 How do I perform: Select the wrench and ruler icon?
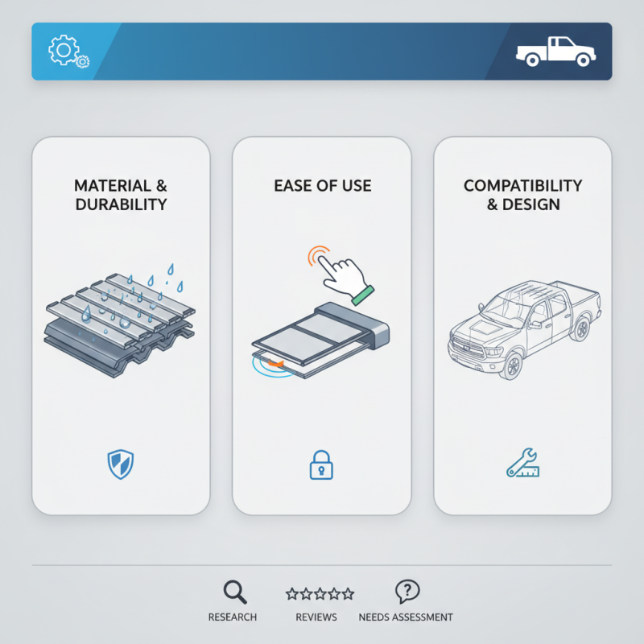coord(522,462)
